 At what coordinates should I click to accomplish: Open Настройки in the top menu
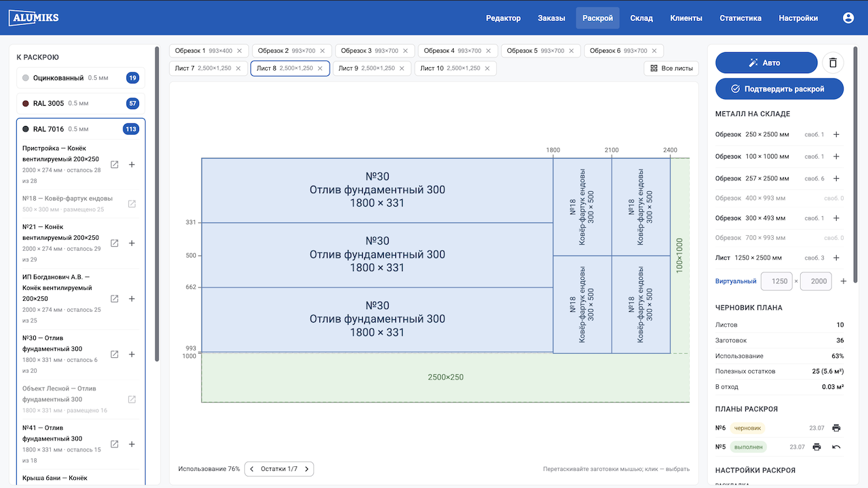(x=798, y=18)
